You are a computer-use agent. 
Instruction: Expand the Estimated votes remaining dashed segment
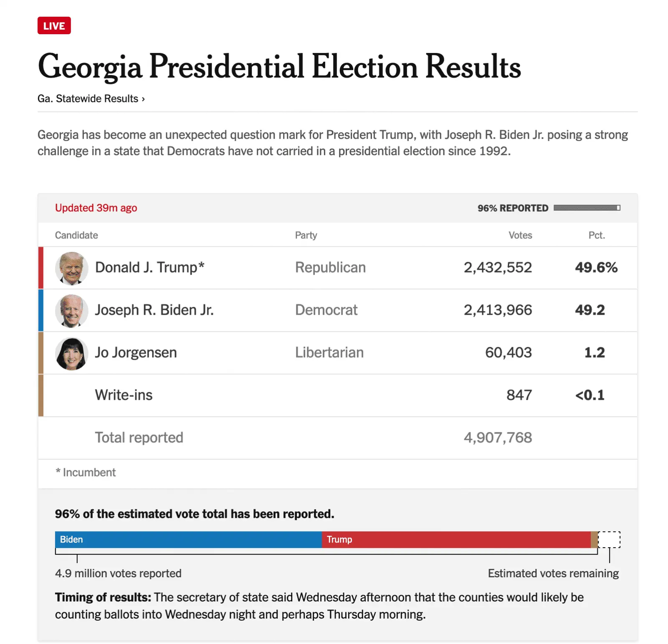(610, 539)
